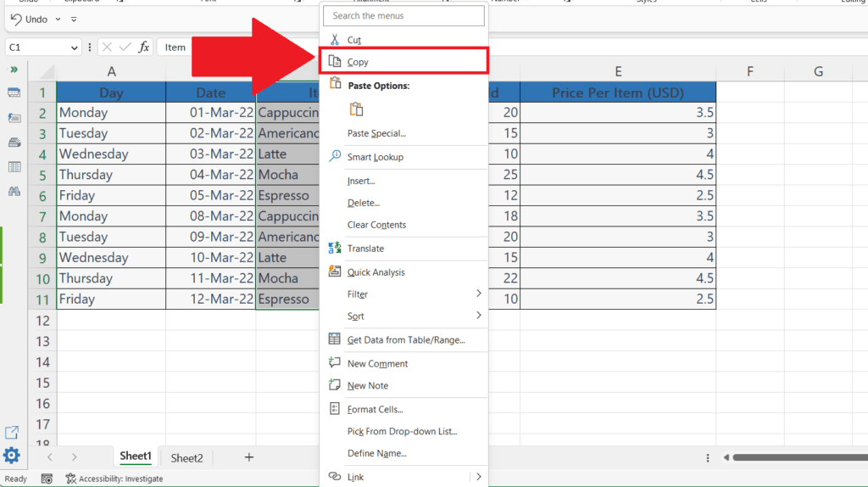868x487 pixels.
Task: Click the Enter formula checkmark icon
Action: pos(125,48)
